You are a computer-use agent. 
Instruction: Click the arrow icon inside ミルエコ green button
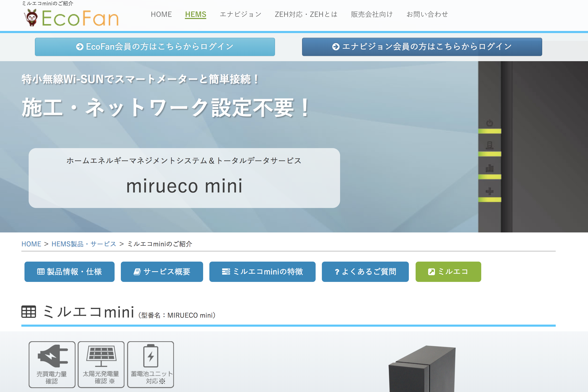click(432, 271)
